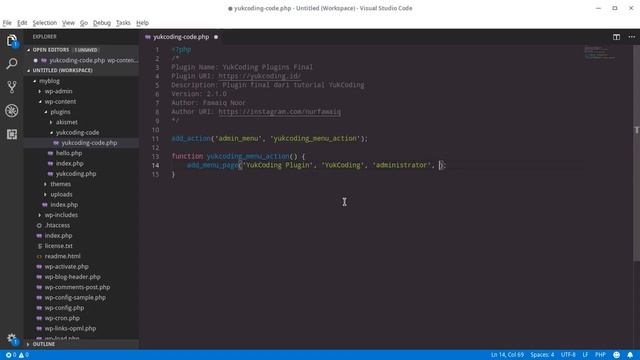
Task: Click the editor vertical scrollbar
Action: [636, 153]
